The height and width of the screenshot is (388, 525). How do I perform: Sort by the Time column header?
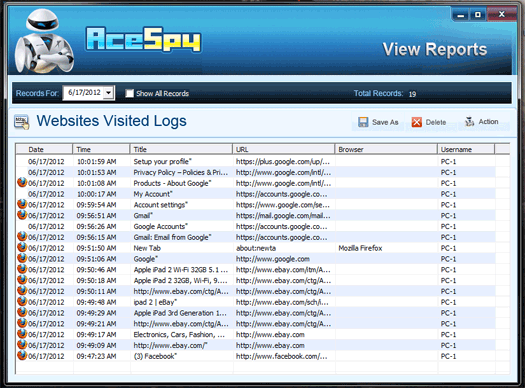101,149
